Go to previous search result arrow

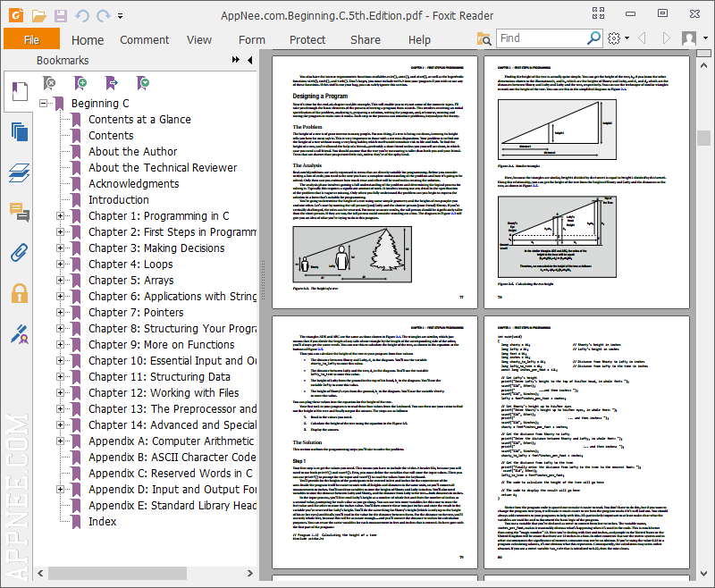(642, 38)
